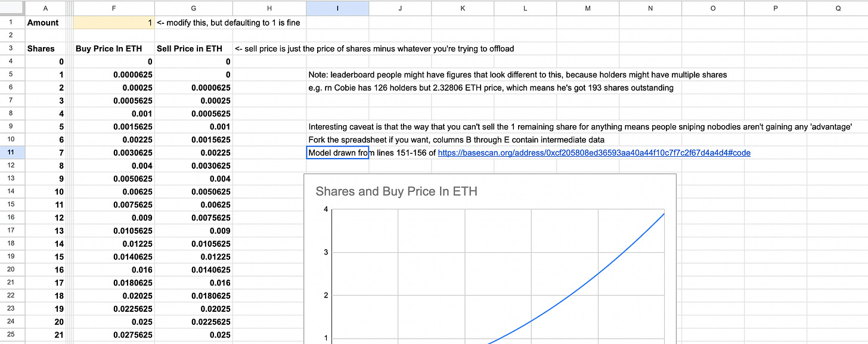Select column N header
868x344 pixels.
pos(650,8)
